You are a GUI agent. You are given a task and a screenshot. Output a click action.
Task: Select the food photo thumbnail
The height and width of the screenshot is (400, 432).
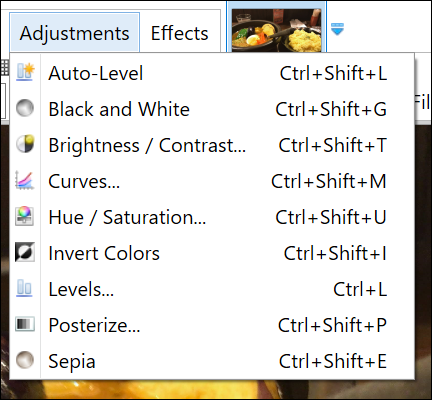(x=277, y=30)
